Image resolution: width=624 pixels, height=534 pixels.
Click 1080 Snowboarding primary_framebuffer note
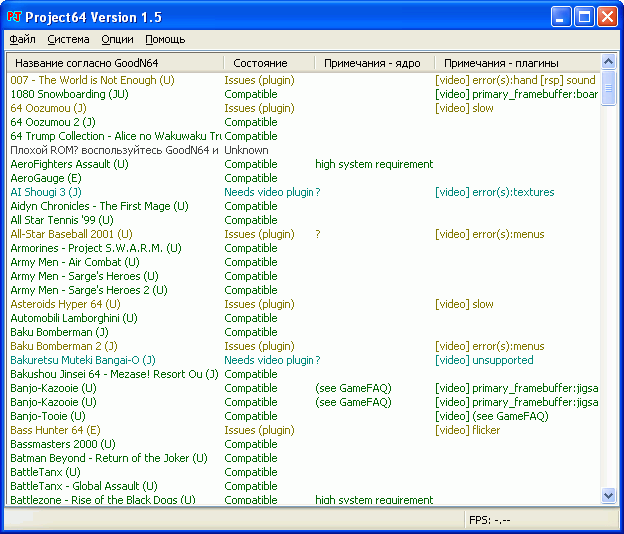(517, 94)
